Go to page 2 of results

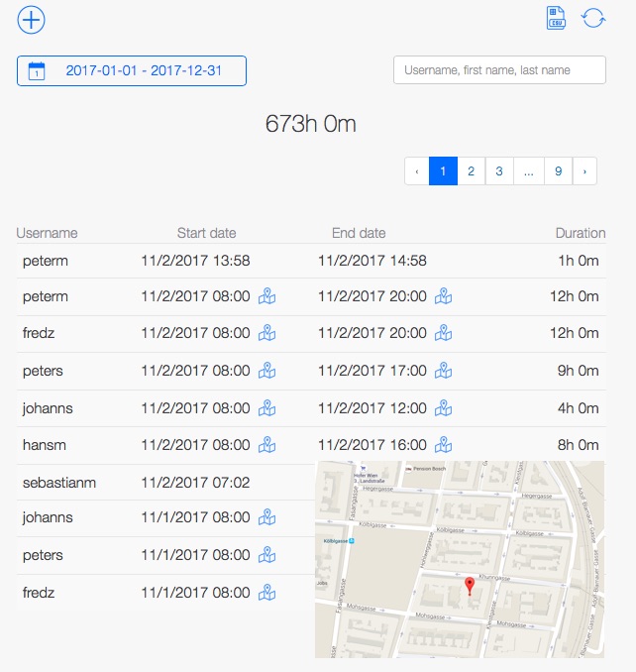[471, 170]
